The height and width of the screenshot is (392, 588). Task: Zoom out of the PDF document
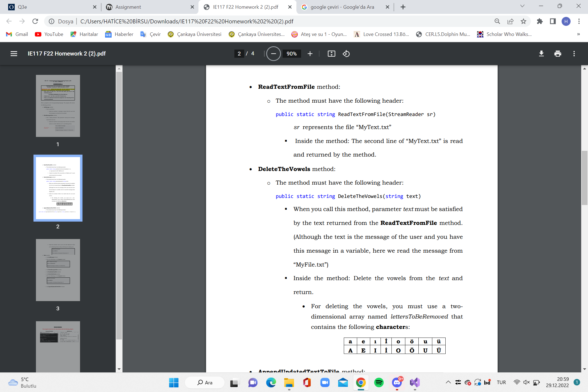(273, 54)
